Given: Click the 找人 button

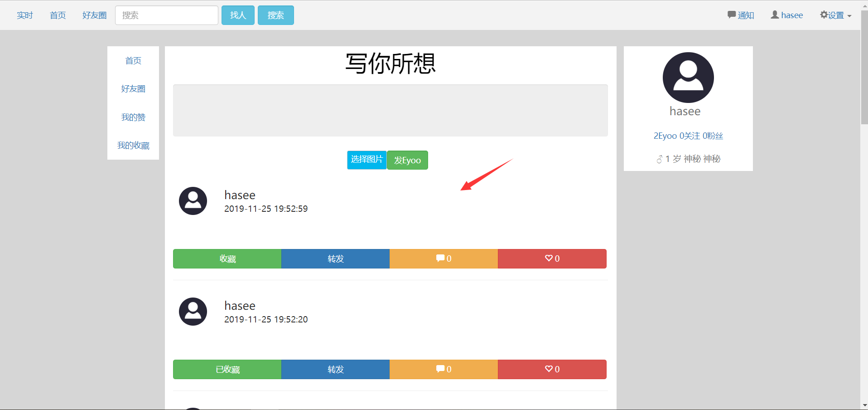Looking at the screenshot, I should pyautogui.click(x=238, y=15).
